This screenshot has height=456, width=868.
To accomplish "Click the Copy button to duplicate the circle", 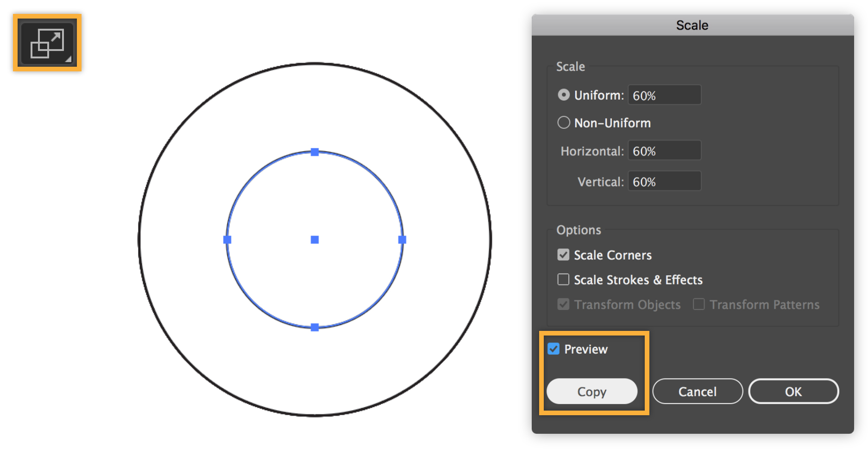I will pyautogui.click(x=591, y=391).
